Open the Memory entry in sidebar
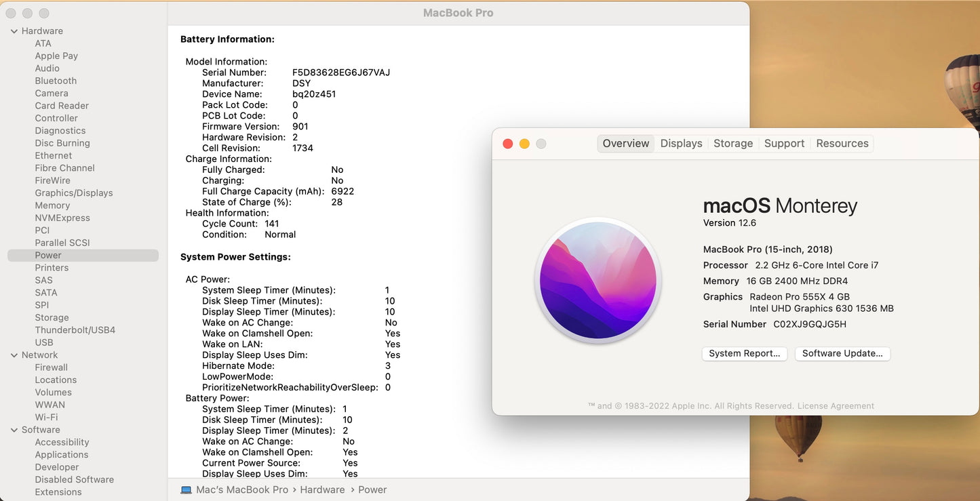Image resolution: width=980 pixels, height=501 pixels. click(52, 205)
